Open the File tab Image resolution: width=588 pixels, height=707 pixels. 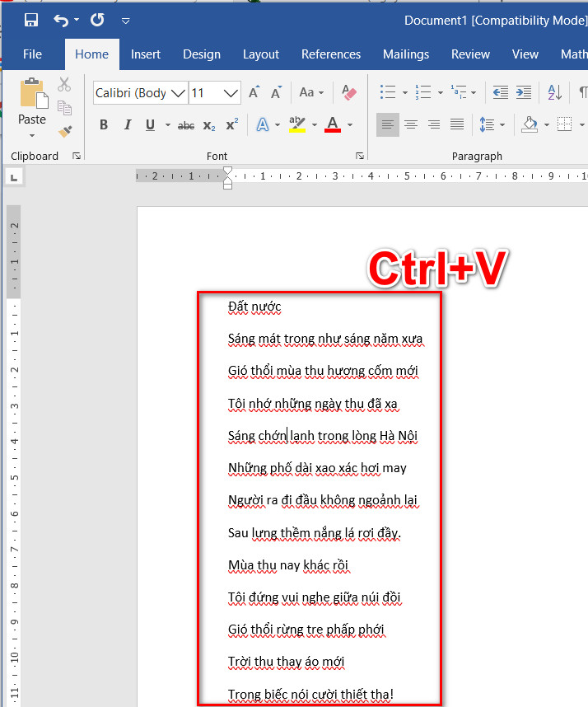coord(32,54)
